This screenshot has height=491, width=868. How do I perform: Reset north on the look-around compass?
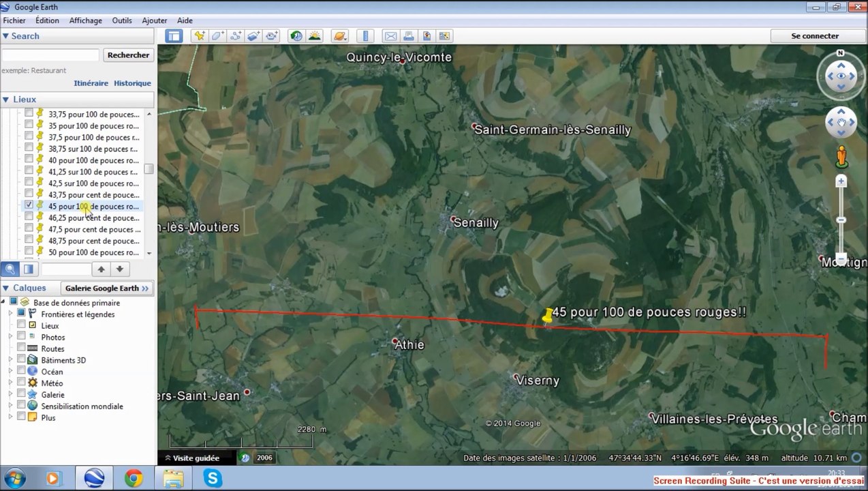(841, 53)
